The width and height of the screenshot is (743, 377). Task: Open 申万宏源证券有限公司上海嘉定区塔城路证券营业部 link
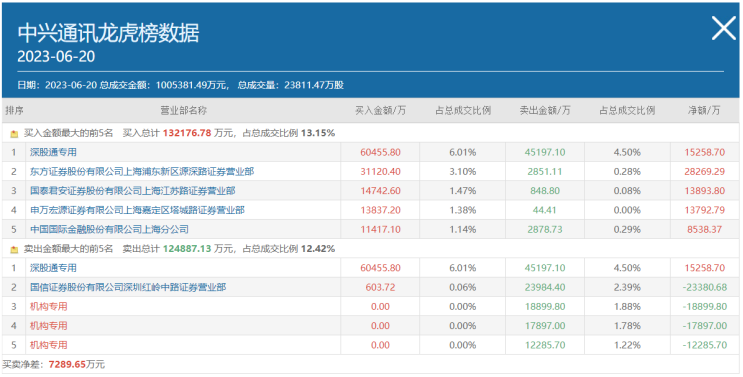tap(137, 210)
